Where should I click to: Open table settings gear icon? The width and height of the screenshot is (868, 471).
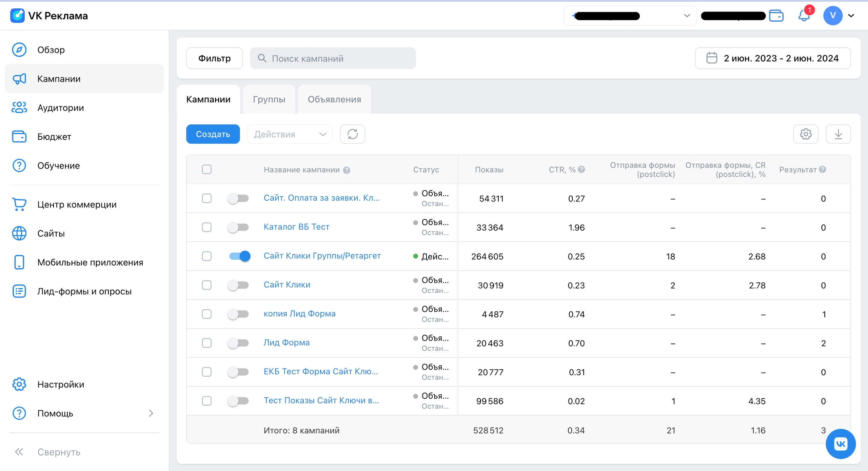806,134
